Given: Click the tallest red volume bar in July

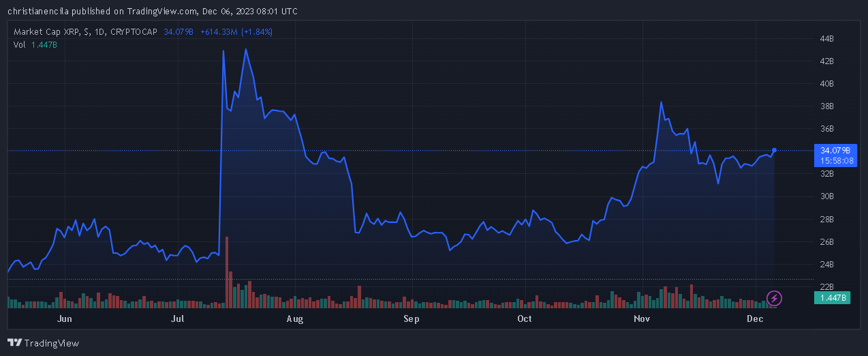Looking at the screenshot, I should tap(226, 272).
